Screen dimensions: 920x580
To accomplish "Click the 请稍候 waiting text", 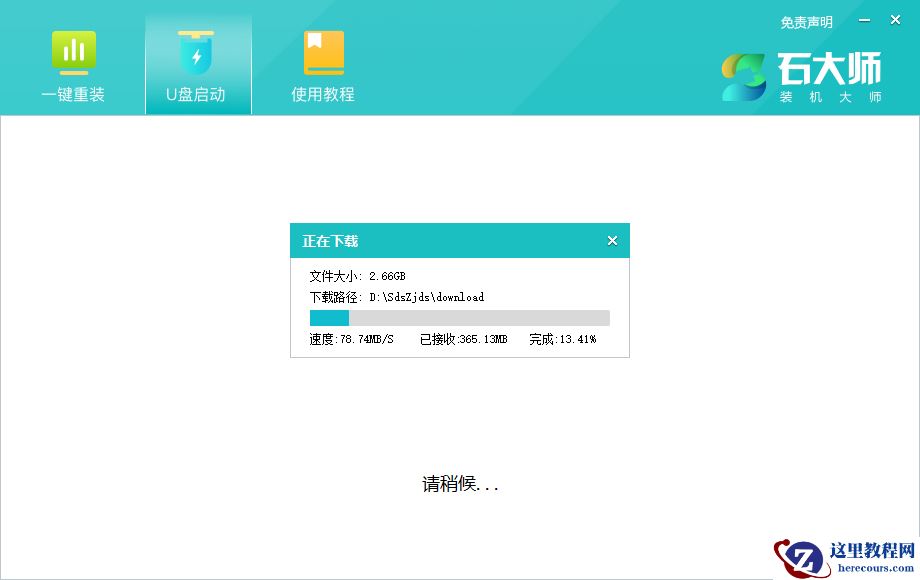I will [x=459, y=484].
